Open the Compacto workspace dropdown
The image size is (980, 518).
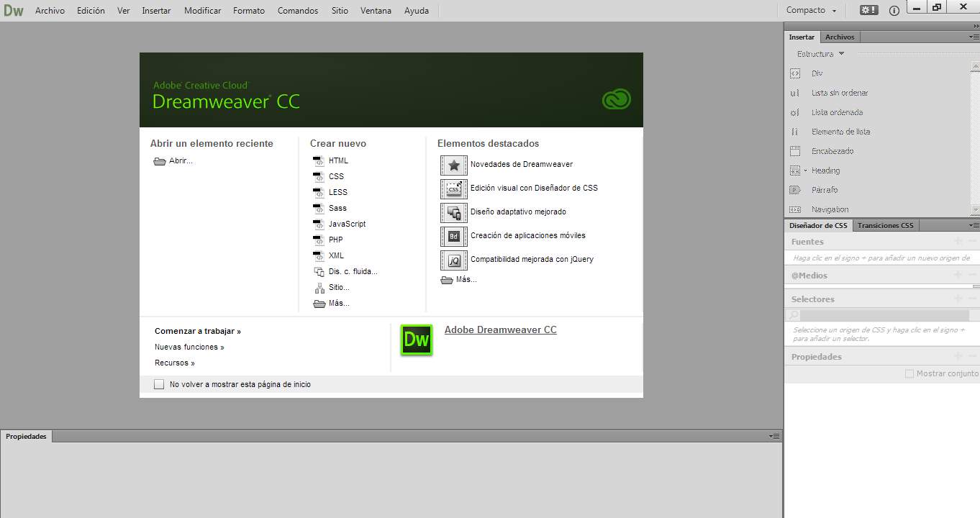coord(811,10)
